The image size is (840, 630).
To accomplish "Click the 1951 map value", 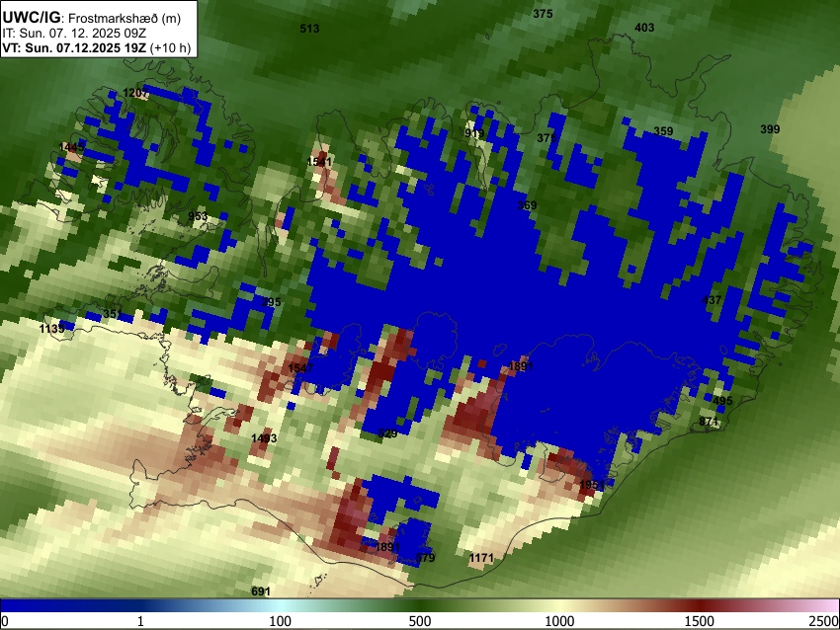I will (x=592, y=485).
